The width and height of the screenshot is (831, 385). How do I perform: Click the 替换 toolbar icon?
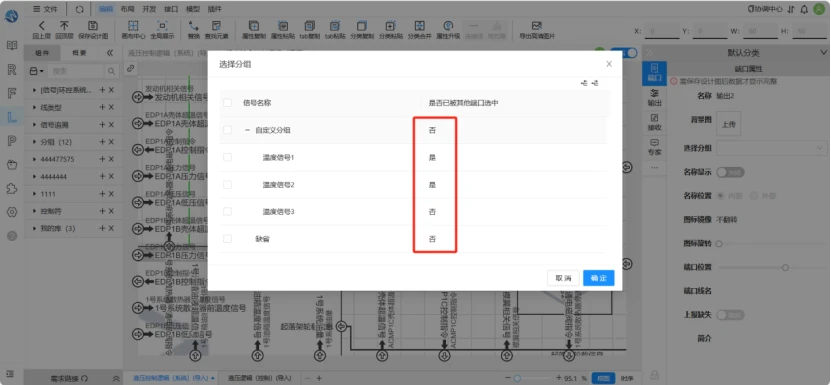pyautogui.click(x=193, y=26)
